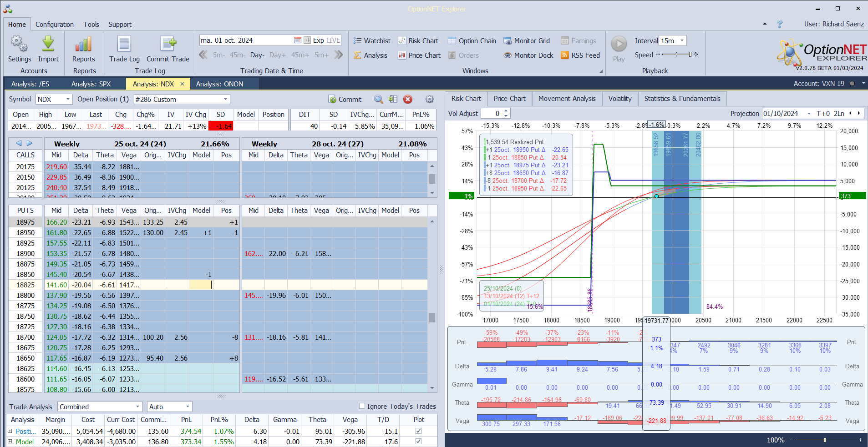
Task: Toggle the account status circle indicator
Action: click(852, 84)
